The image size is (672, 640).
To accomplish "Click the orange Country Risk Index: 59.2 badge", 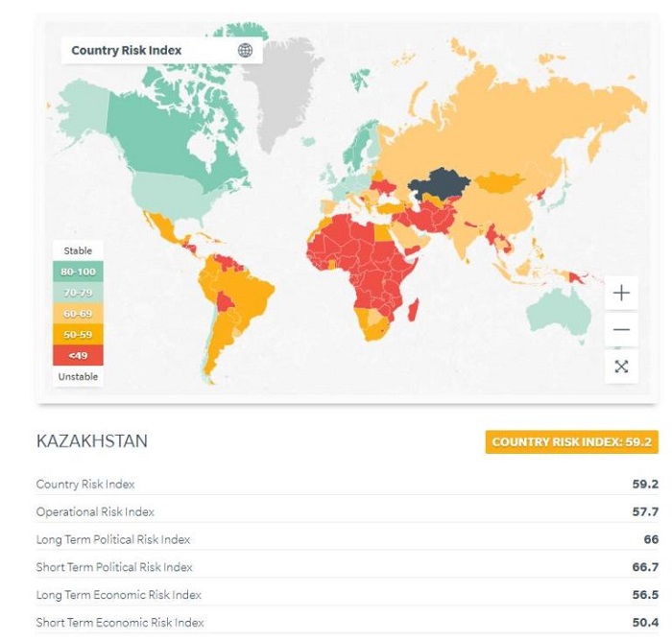I will (571, 442).
